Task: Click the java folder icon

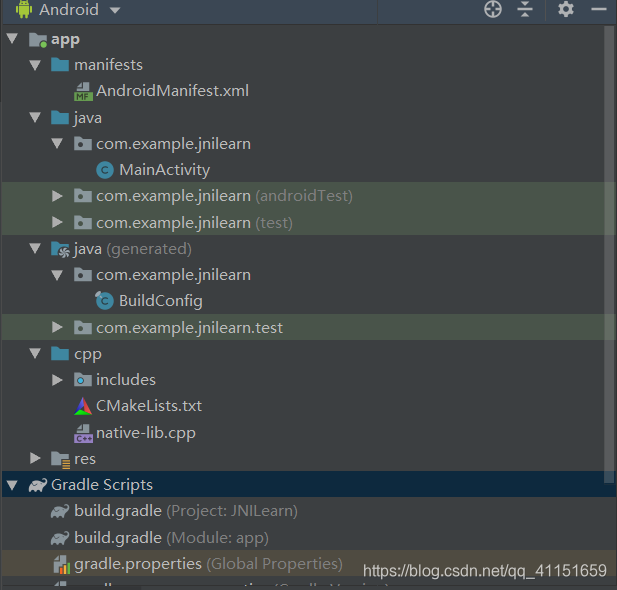Action: point(60,117)
